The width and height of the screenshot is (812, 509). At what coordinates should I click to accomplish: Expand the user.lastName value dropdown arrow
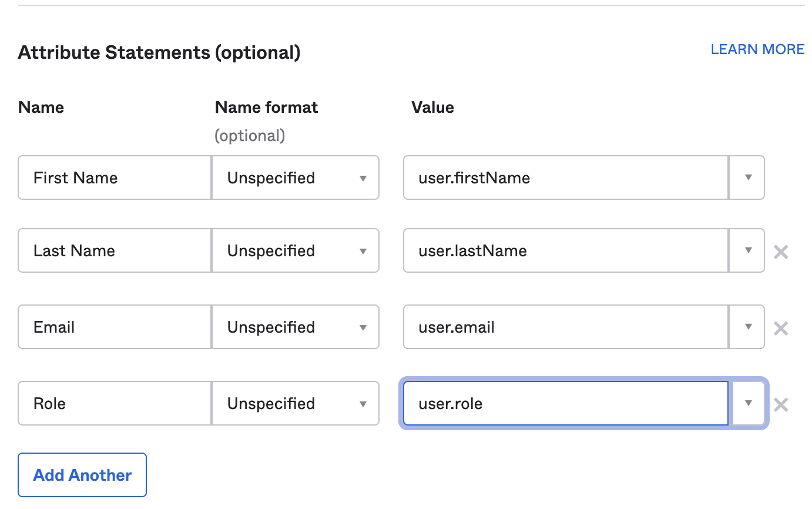747,250
